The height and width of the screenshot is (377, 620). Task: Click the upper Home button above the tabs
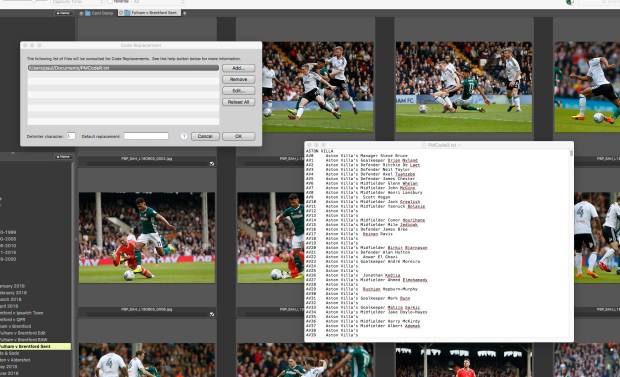64,13
